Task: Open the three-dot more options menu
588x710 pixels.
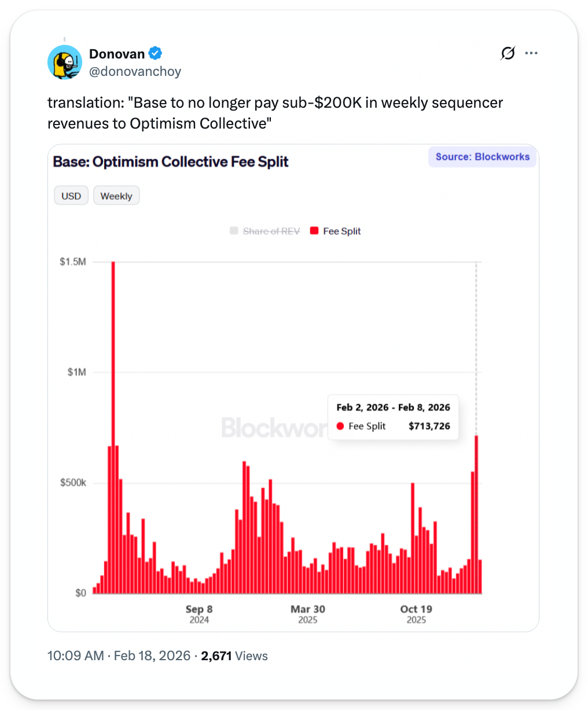Action: click(x=531, y=53)
